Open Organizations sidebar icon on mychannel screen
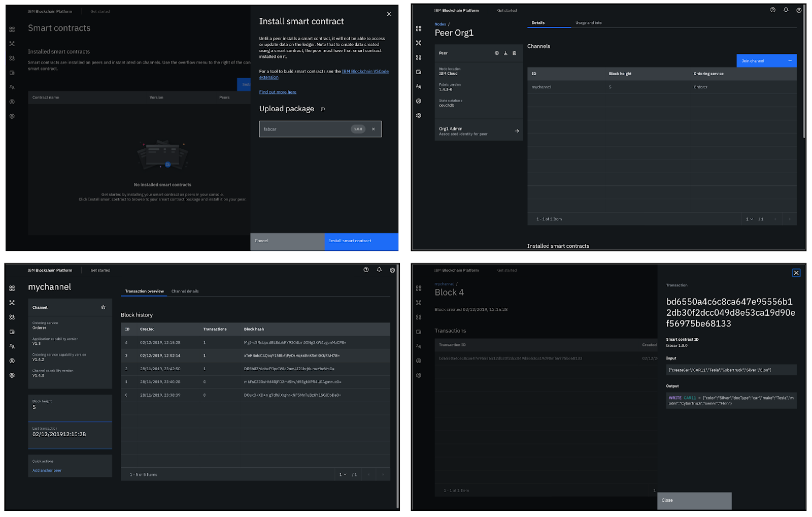Screen dimensions: 812x517 click(12, 346)
